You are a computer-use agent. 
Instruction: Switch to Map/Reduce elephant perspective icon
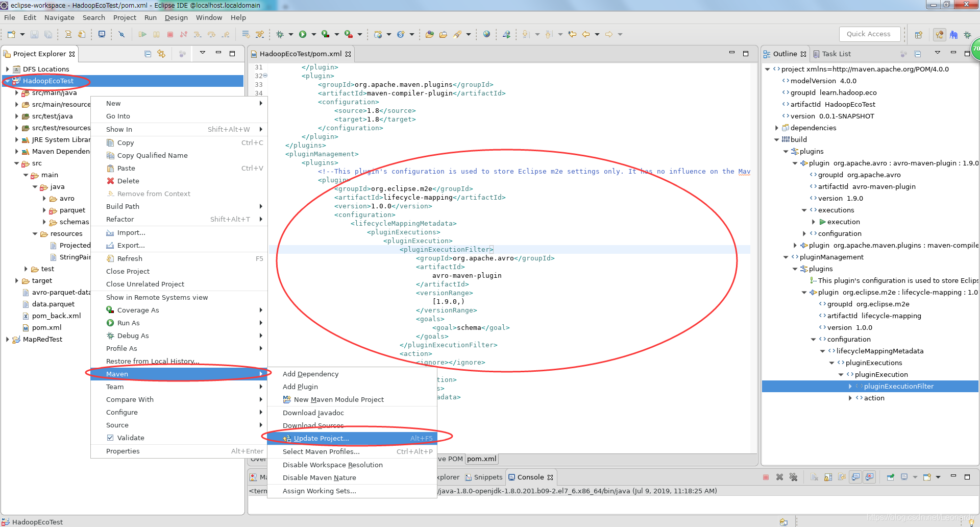(x=953, y=35)
